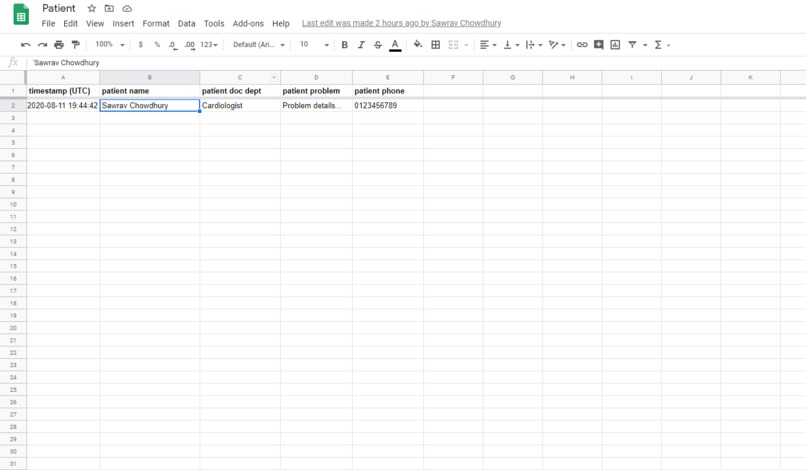Image resolution: width=806 pixels, height=470 pixels.
Task: Open the Edit menu
Action: click(70, 23)
